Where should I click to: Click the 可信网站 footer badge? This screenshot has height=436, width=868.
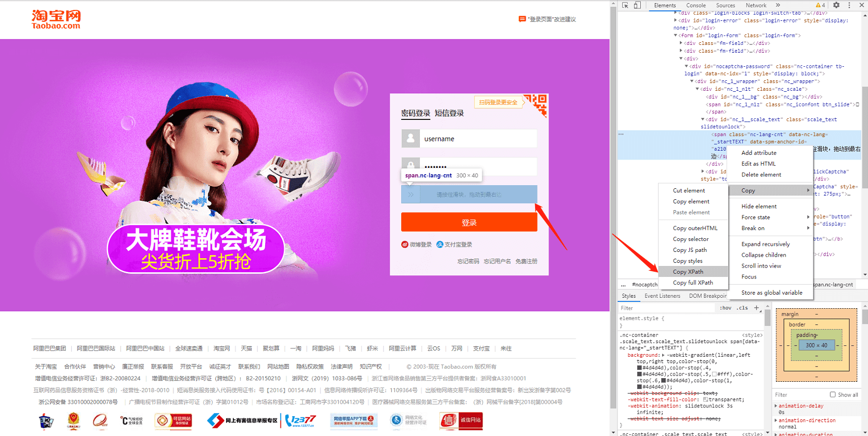click(x=173, y=420)
